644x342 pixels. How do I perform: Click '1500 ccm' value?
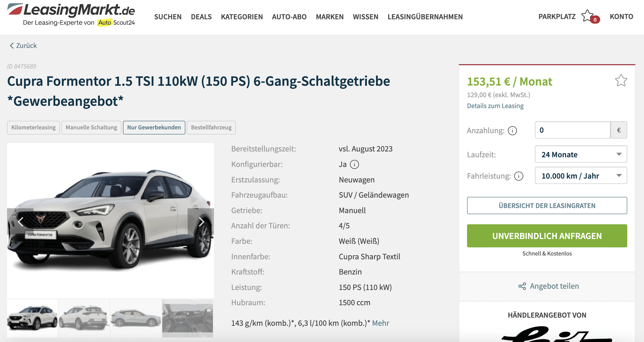click(x=354, y=303)
